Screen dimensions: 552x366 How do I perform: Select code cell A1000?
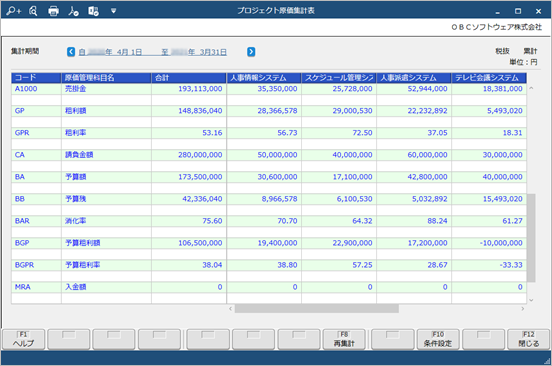(x=36, y=89)
